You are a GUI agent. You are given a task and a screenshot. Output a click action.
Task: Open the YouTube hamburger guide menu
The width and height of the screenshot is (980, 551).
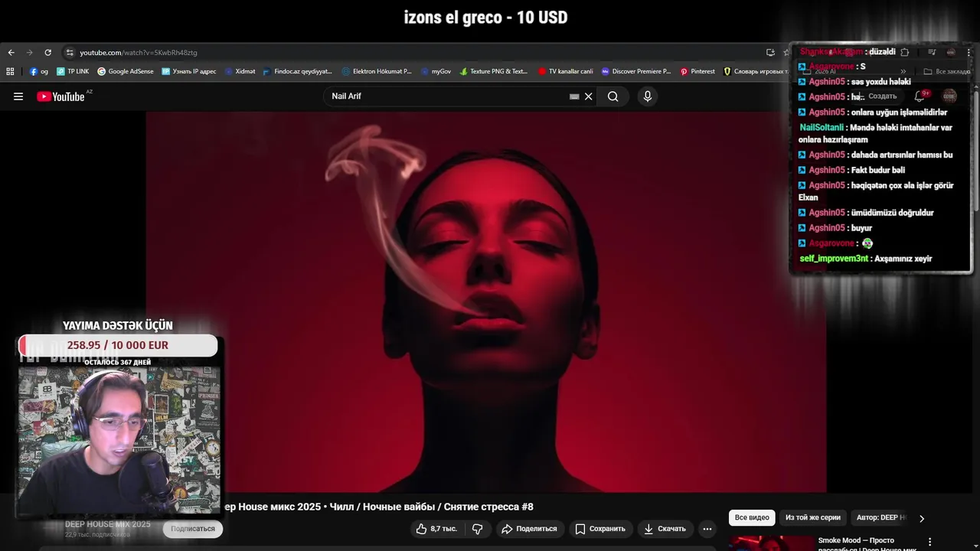coord(18,96)
